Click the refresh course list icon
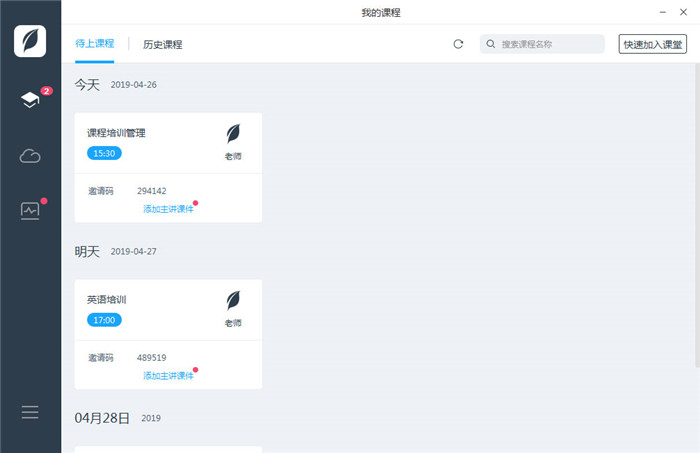The image size is (700, 453). click(458, 44)
